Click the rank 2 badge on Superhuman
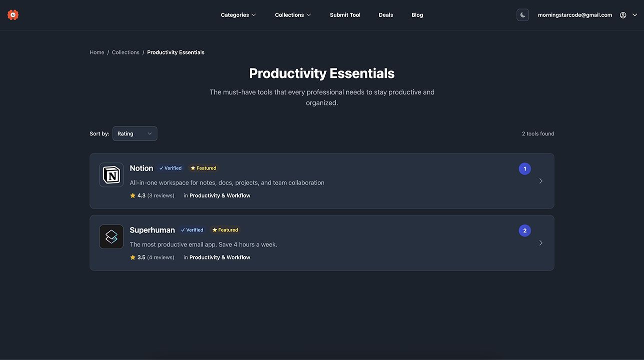644x360 pixels. pos(525,230)
